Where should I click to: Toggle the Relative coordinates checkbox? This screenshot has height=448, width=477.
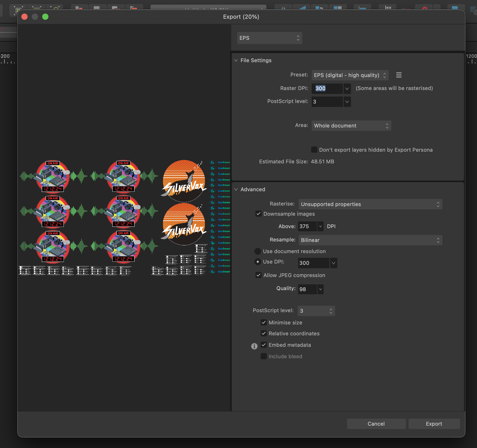click(264, 334)
